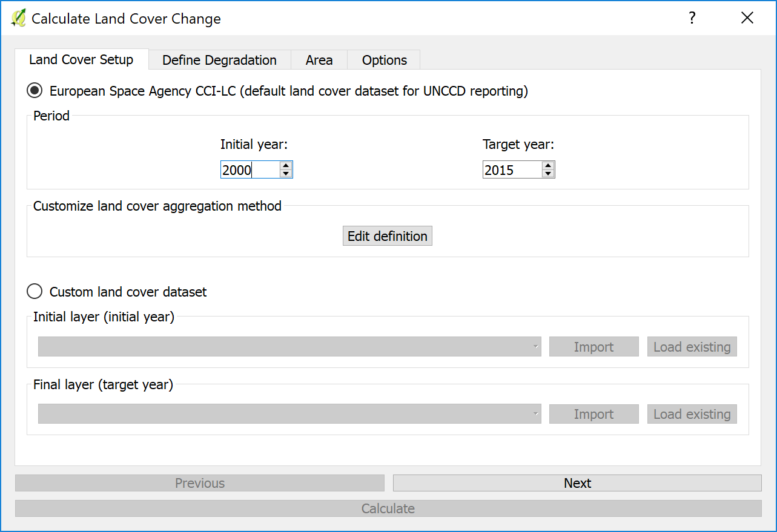
Task: Close the Calculate Land Cover Change dialog
Action: click(x=747, y=18)
